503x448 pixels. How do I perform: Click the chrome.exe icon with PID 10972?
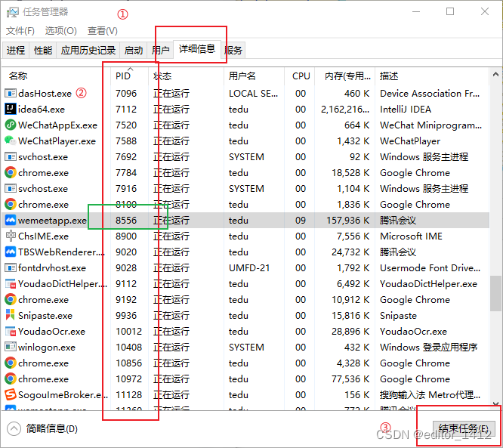pos(11,379)
